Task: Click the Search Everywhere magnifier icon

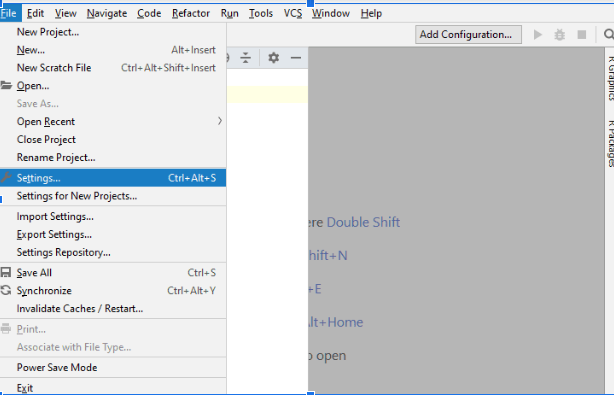Action: click(x=609, y=34)
